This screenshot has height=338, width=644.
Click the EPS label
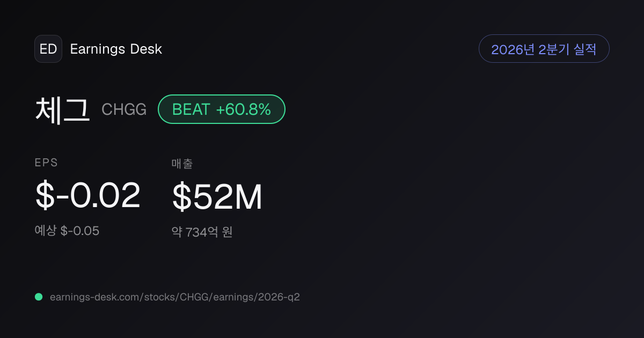pyautogui.click(x=46, y=163)
